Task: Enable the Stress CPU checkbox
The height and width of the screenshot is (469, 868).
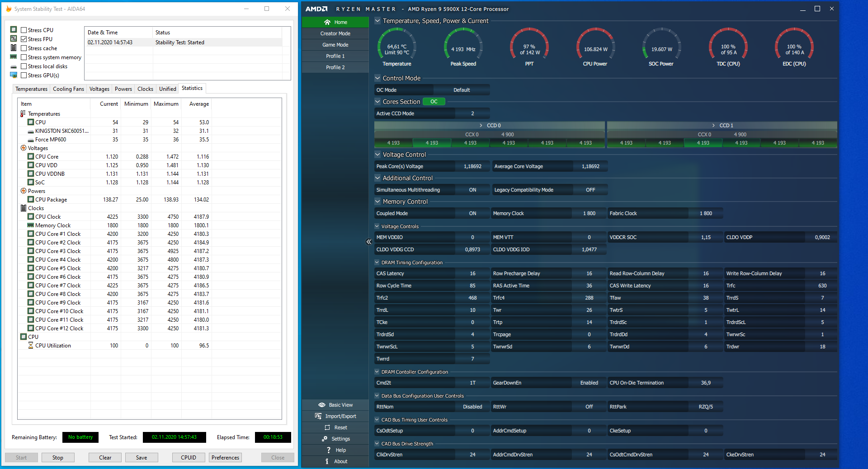Action: (x=24, y=30)
